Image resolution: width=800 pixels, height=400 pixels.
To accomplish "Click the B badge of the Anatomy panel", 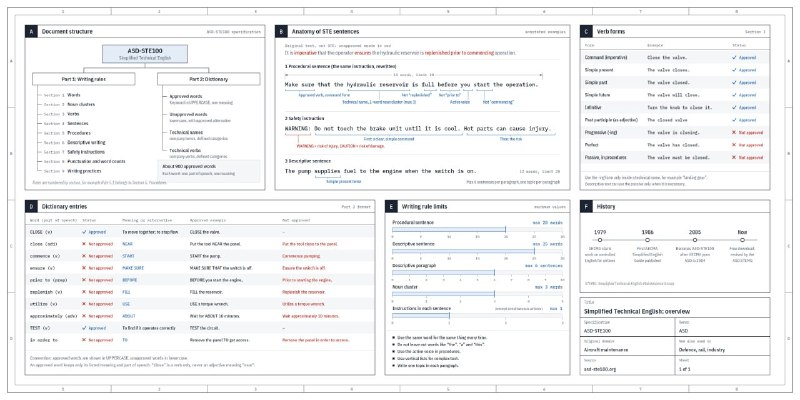I will pos(281,32).
